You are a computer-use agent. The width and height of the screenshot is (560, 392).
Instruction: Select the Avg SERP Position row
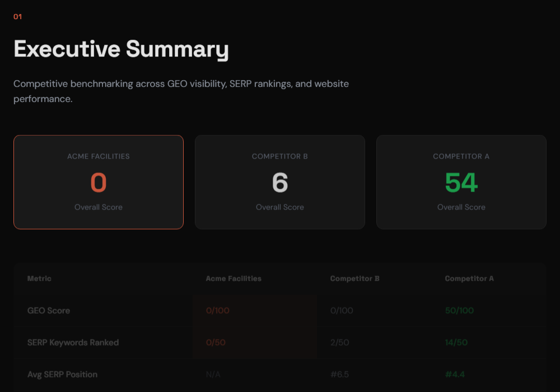280,374
